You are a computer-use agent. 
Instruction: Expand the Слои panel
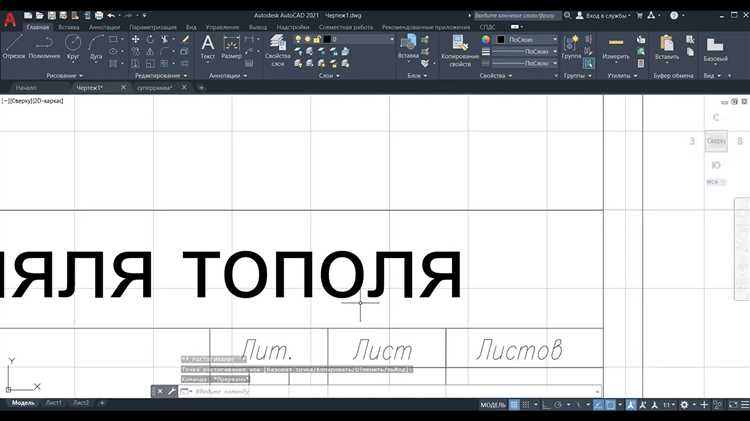[x=329, y=76]
